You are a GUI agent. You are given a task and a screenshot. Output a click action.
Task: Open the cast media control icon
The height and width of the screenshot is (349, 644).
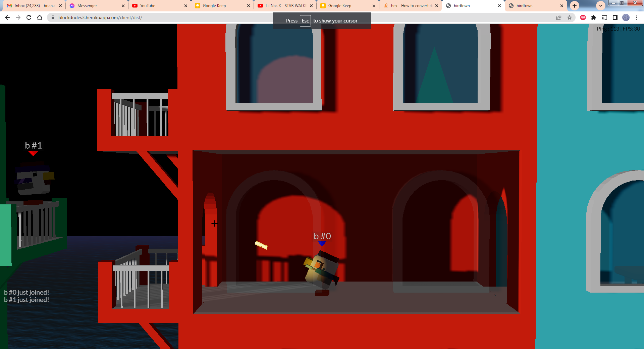[604, 17]
